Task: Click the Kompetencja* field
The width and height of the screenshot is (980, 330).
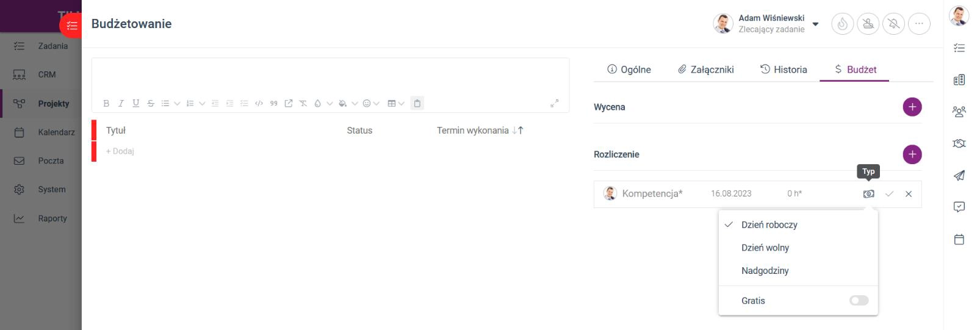Action: (652, 193)
